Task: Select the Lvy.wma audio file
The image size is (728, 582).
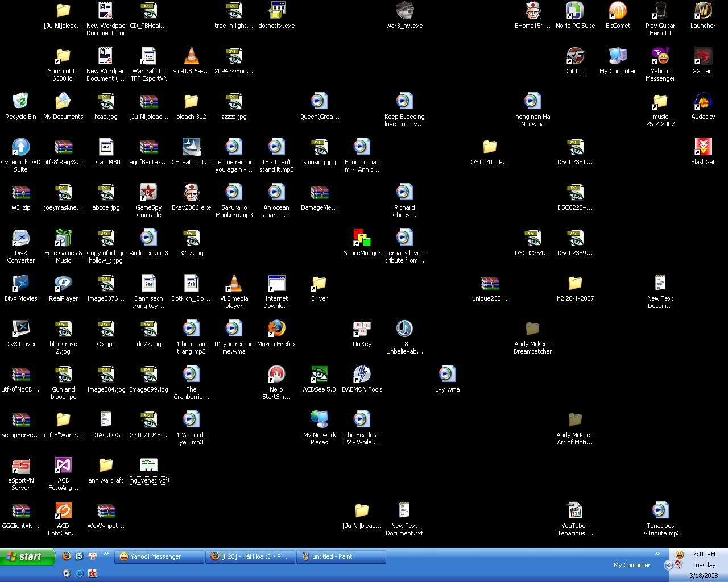Action: (x=447, y=379)
